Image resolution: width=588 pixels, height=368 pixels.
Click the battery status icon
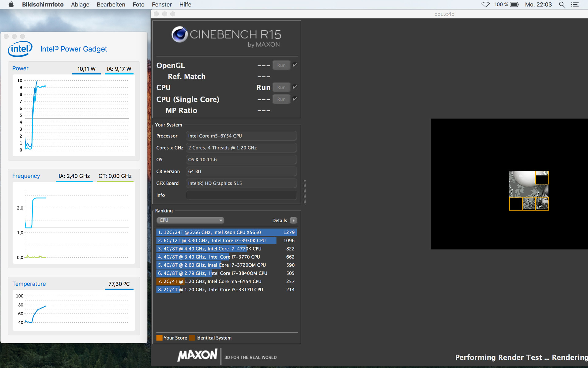(514, 4)
